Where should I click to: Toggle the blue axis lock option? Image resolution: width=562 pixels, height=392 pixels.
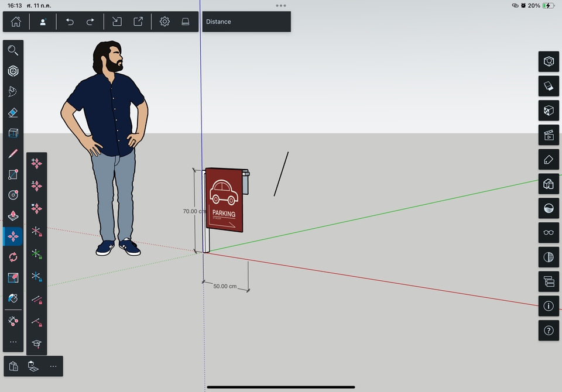pos(36,276)
